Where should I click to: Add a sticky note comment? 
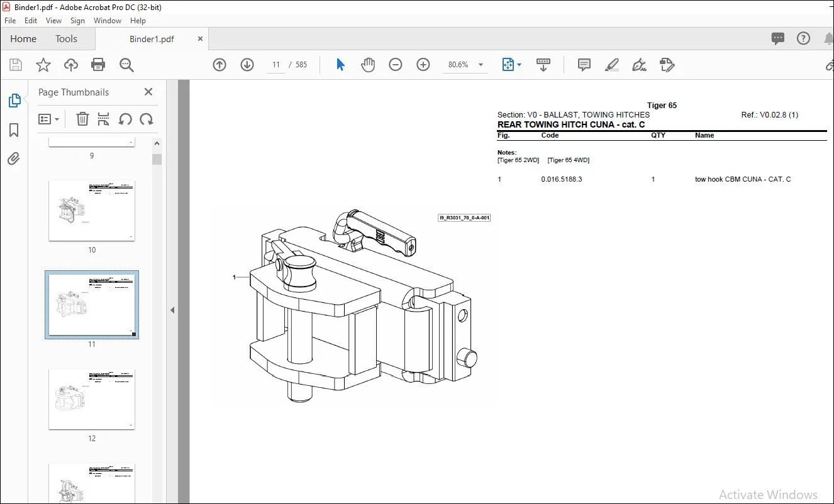pos(584,65)
